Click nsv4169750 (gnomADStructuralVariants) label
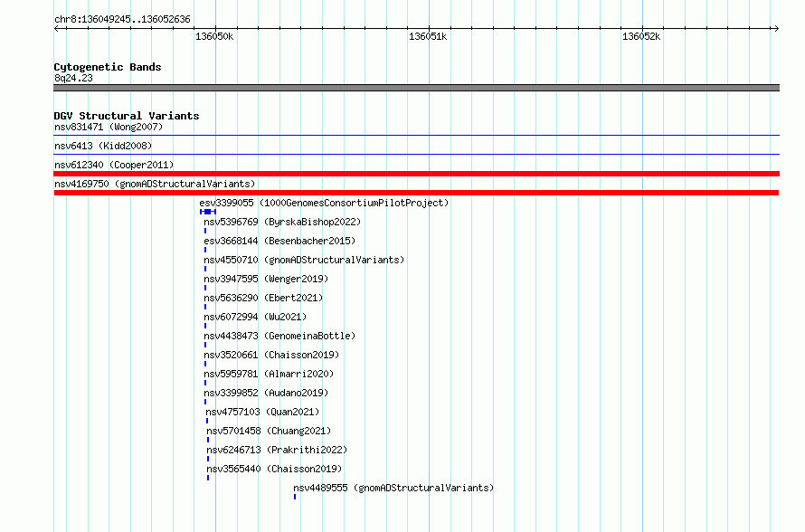The width and height of the screenshot is (805, 532). tap(155, 184)
